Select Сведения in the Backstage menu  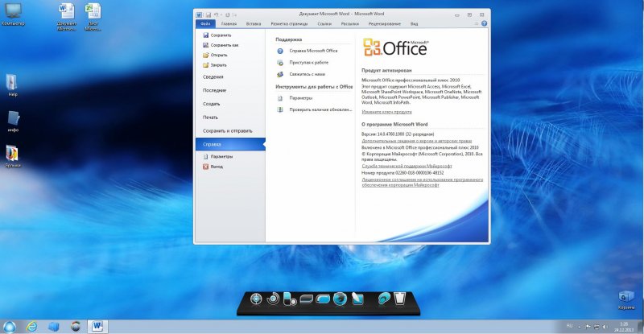[x=213, y=76]
